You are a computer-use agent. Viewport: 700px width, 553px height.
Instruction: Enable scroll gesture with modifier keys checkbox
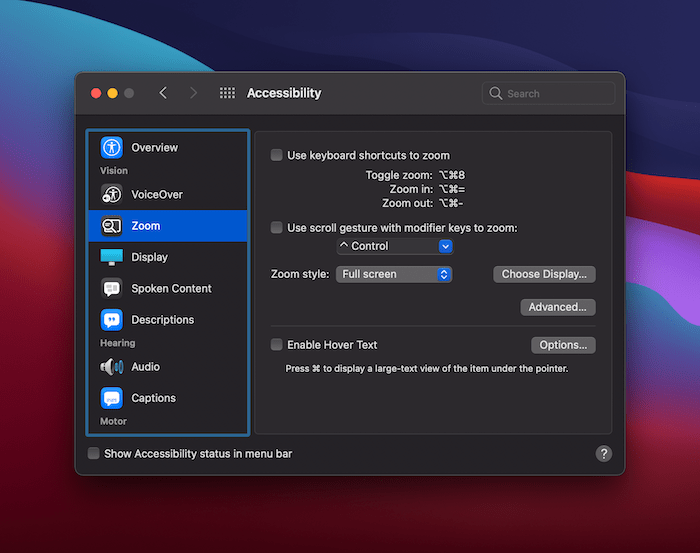pyautogui.click(x=276, y=228)
